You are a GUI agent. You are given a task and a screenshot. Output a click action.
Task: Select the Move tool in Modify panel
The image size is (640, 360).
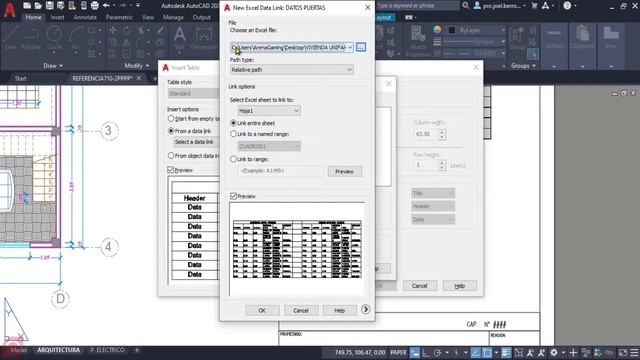coord(113,30)
